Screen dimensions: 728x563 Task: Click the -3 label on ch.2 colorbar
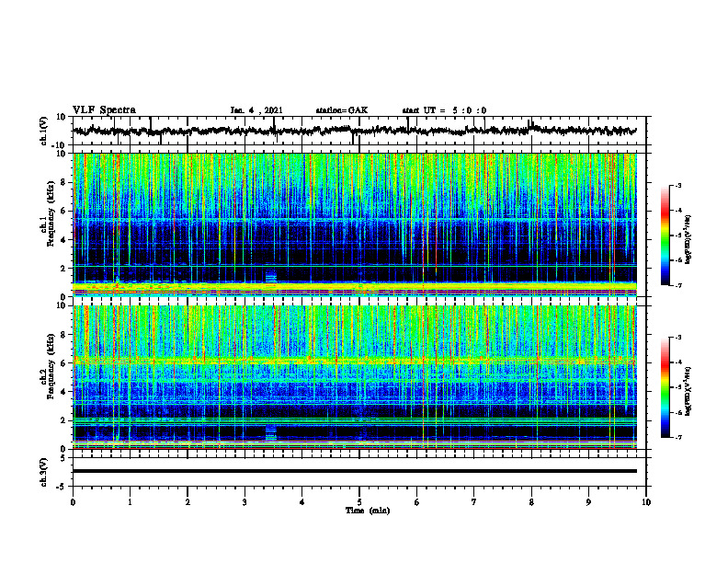(x=677, y=338)
